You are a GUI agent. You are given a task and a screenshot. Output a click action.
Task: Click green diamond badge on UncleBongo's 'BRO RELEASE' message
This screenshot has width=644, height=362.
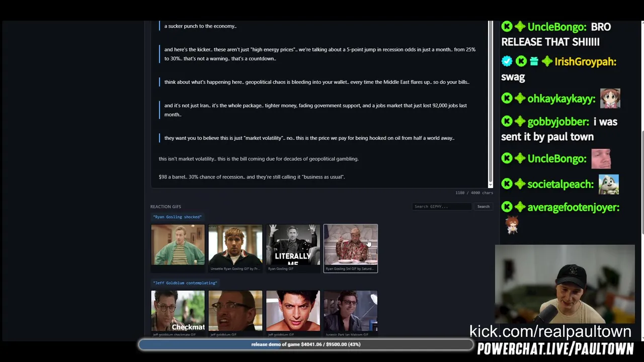pos(520,27)
